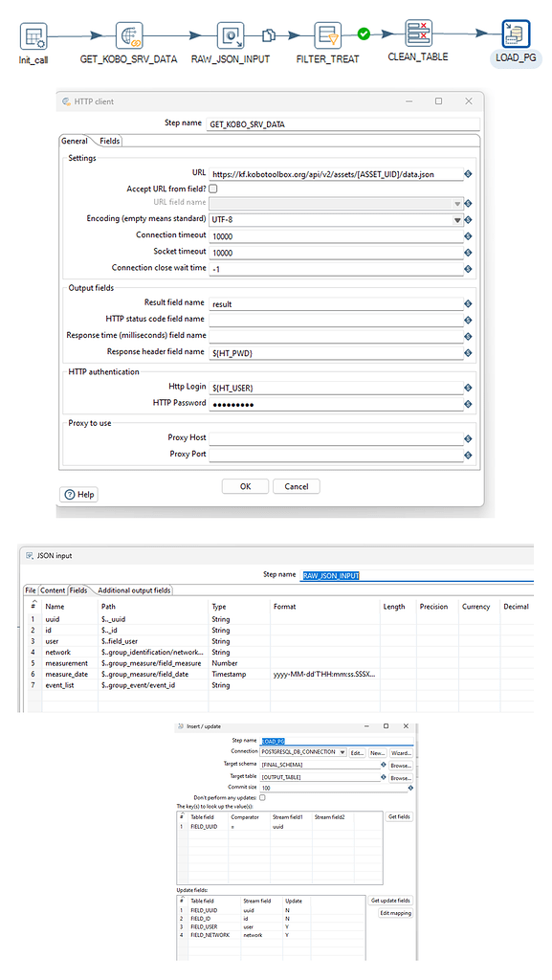Click the variable icon next to URL field
Viewport: 552px width, 980px height.
click(468, 174)
